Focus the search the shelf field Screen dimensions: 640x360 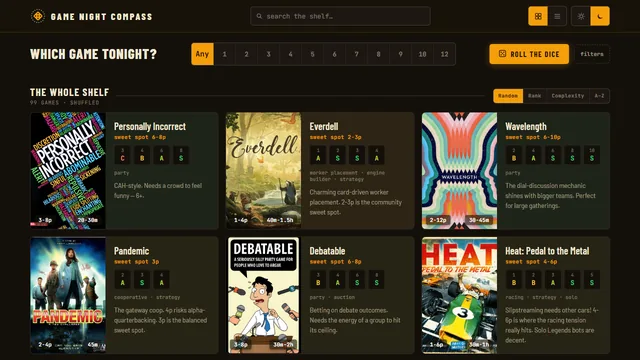[x=340, y=16]
